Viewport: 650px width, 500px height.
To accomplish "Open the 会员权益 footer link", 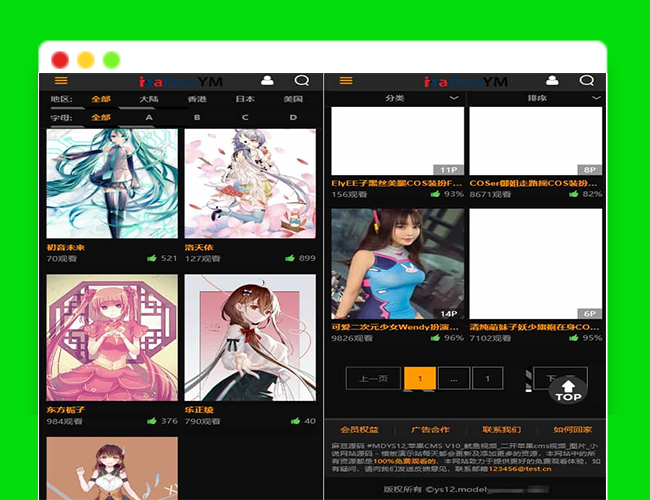I will (x=359, y=430).
